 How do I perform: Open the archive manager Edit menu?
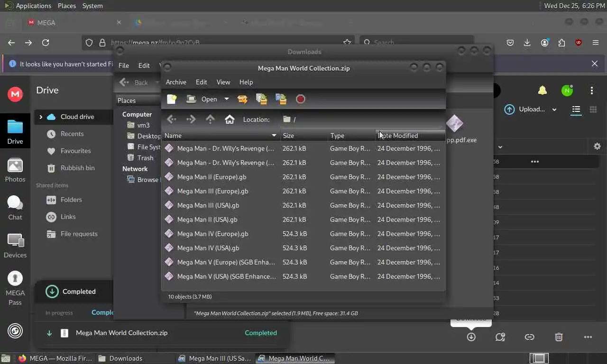[x=201, y=82]
